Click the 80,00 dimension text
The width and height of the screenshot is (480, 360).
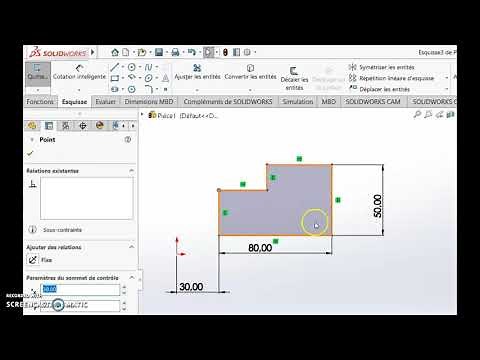pyautogui.click(x=260, y=248)
